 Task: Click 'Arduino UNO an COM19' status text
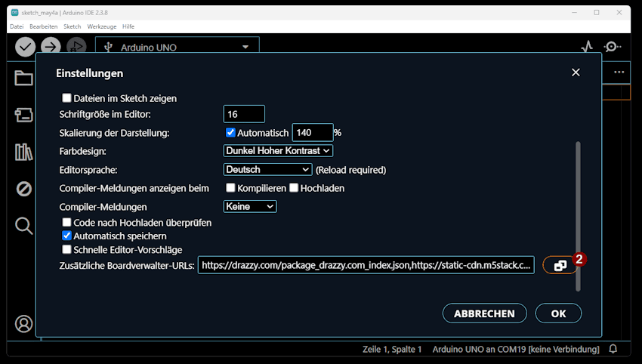point(516,349)
